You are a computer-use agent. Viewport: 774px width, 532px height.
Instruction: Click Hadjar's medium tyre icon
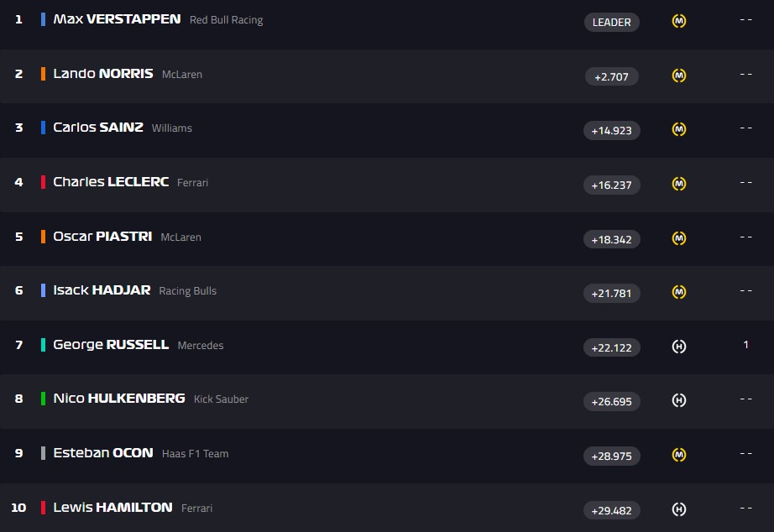(679, 292)
